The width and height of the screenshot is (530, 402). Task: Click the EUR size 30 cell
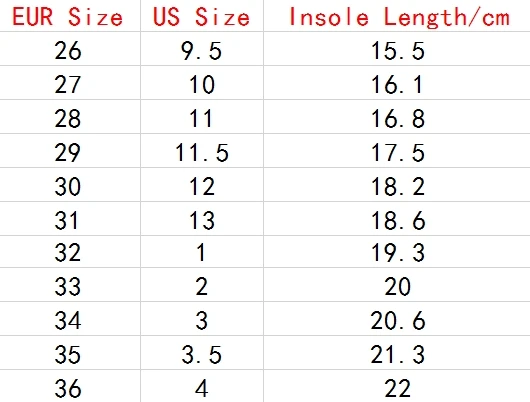pos(70,185)
